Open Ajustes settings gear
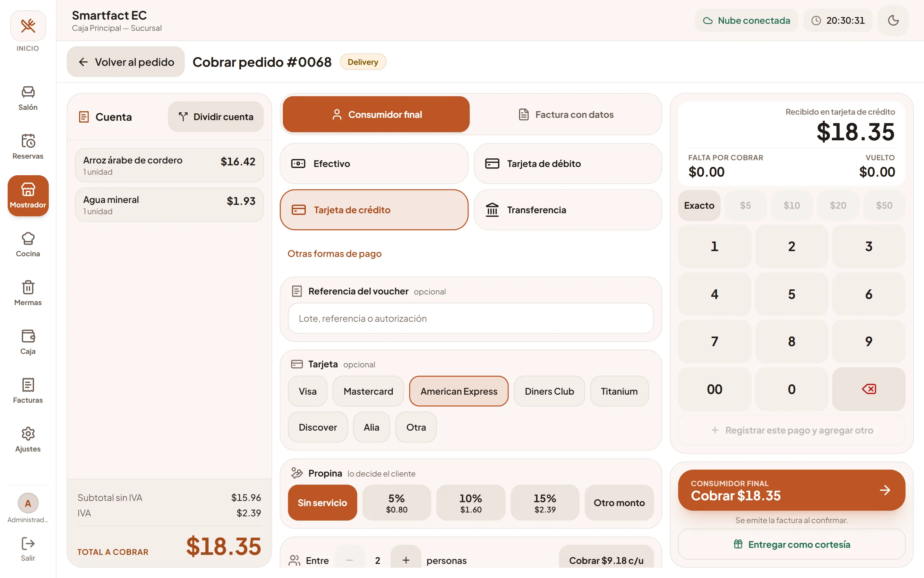The image size is (924, 578). (x=28, y=440)
